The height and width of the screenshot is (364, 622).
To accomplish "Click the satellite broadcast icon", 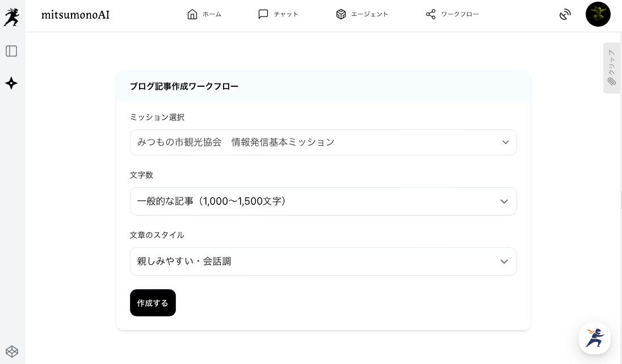I will (x=565, y=15).
